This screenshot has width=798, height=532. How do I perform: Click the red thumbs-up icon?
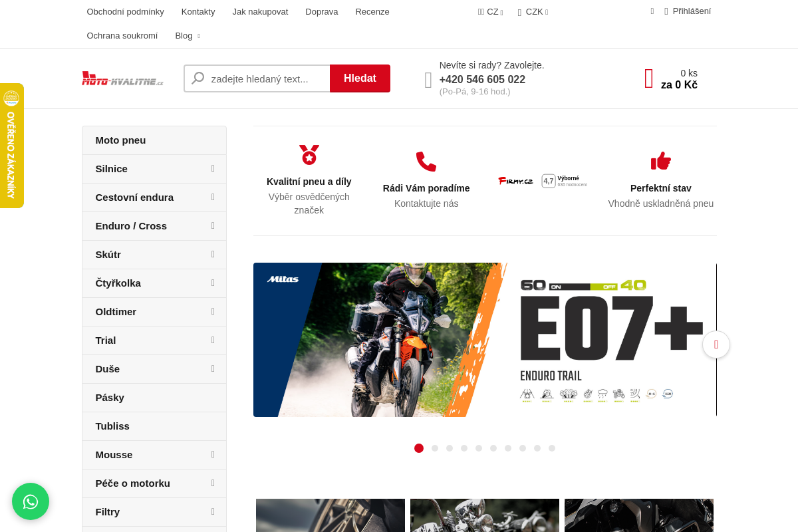[x=661, y=162]
